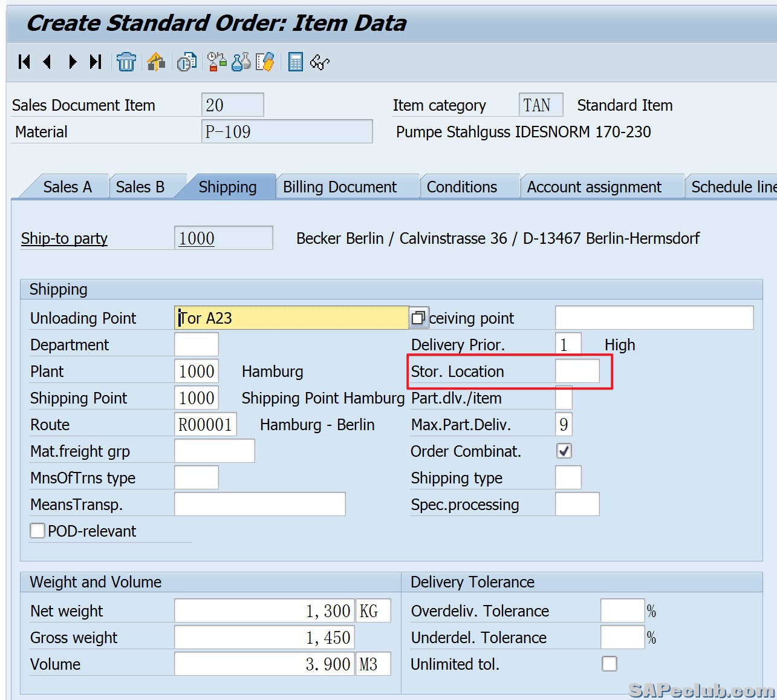
Task: Click the calculator icon in toolbar
Action: pos(295,62)
